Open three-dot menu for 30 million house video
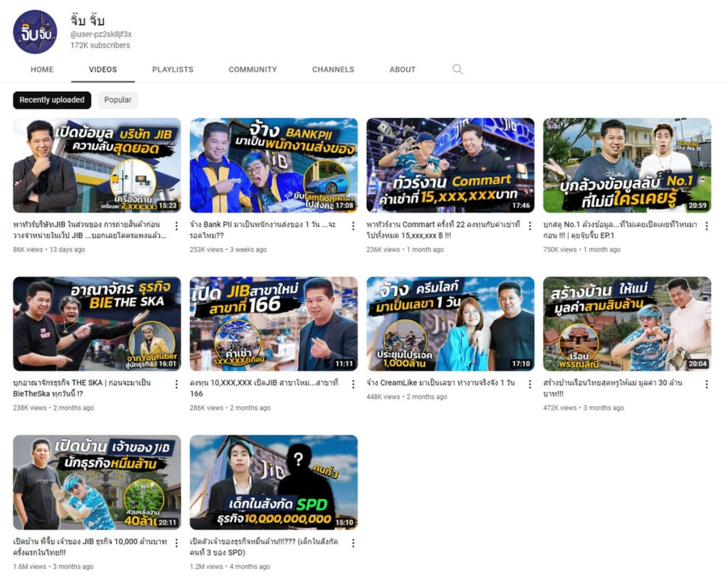The height and width of the screenshot is (581, 728). pos(707,385)
